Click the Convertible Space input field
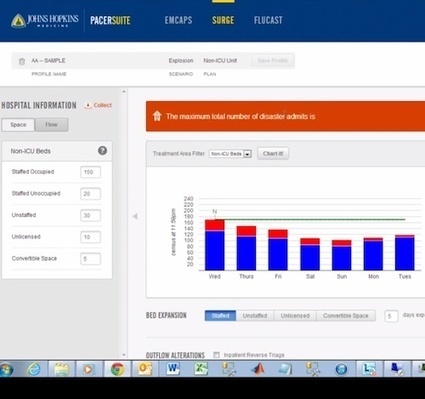The width and height of the screenshot is (425, 399). [x=90, y=259]
